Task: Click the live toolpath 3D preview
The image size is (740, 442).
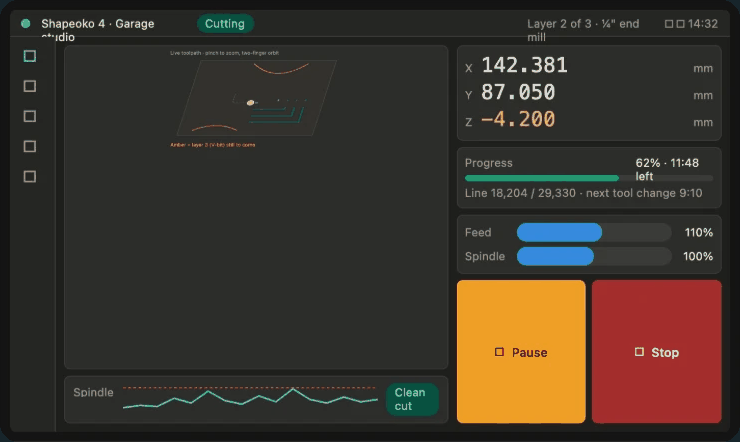Action: tap(256, 98)
